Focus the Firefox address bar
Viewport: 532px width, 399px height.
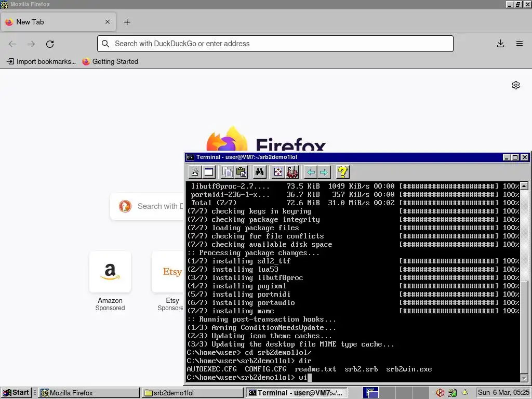(x=275, y=44)
